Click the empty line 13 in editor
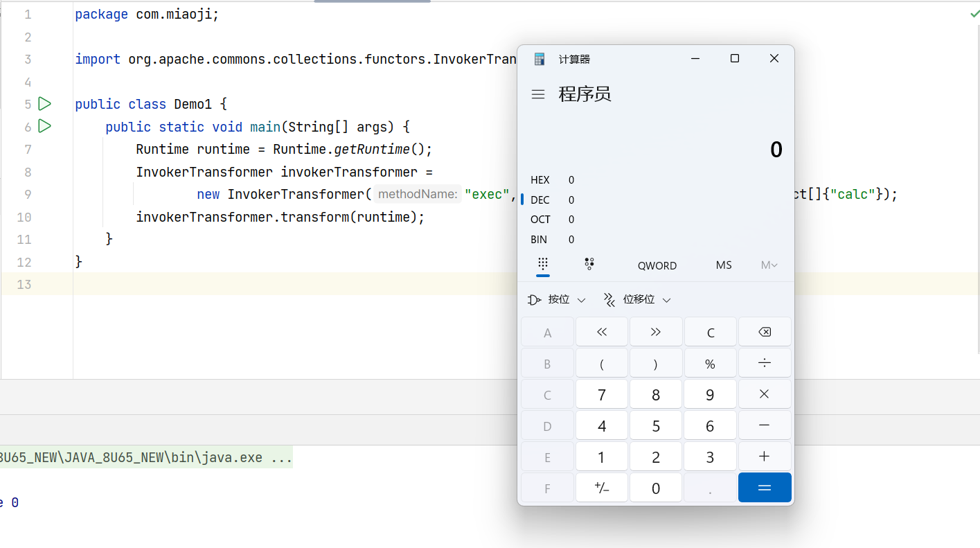The image size is (980, 548). tap(277, 284)
